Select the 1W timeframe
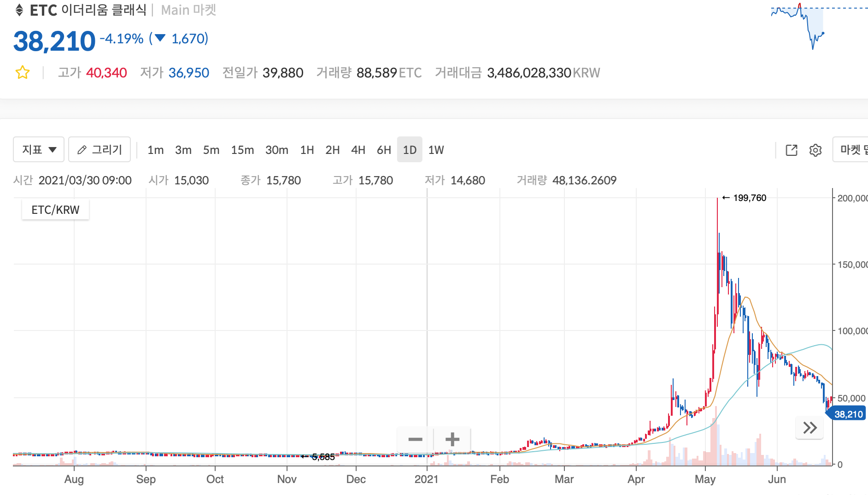 [436, 150]
